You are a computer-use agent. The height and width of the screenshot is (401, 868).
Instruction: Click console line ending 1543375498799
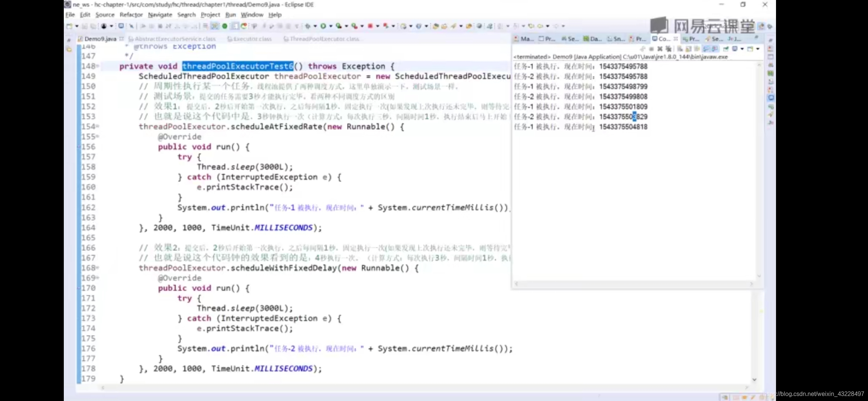click(581, 87)
